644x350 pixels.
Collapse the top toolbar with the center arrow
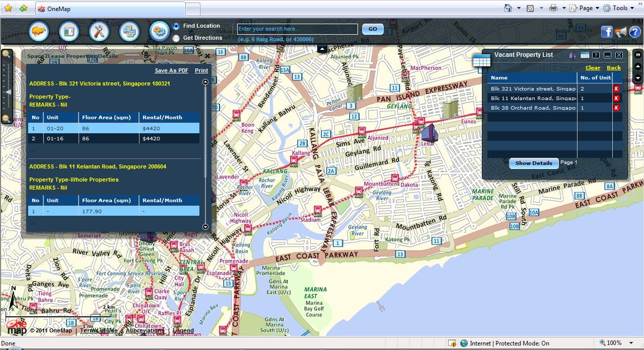coord(322,49)
